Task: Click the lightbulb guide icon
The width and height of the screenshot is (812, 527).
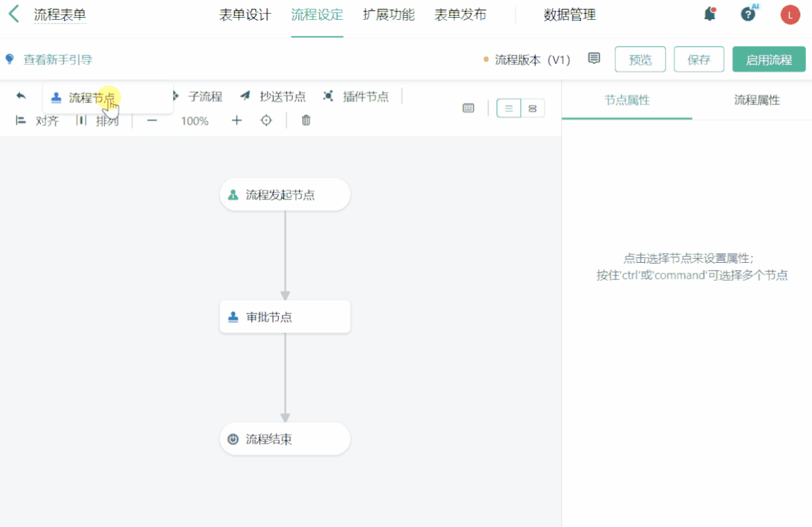Action: (10, 59)
